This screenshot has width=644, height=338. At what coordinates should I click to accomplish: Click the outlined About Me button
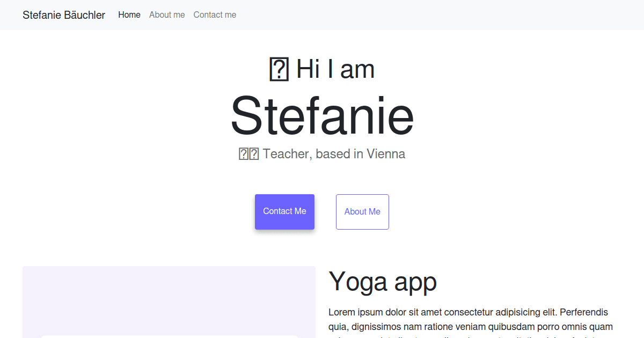[362, 212]
